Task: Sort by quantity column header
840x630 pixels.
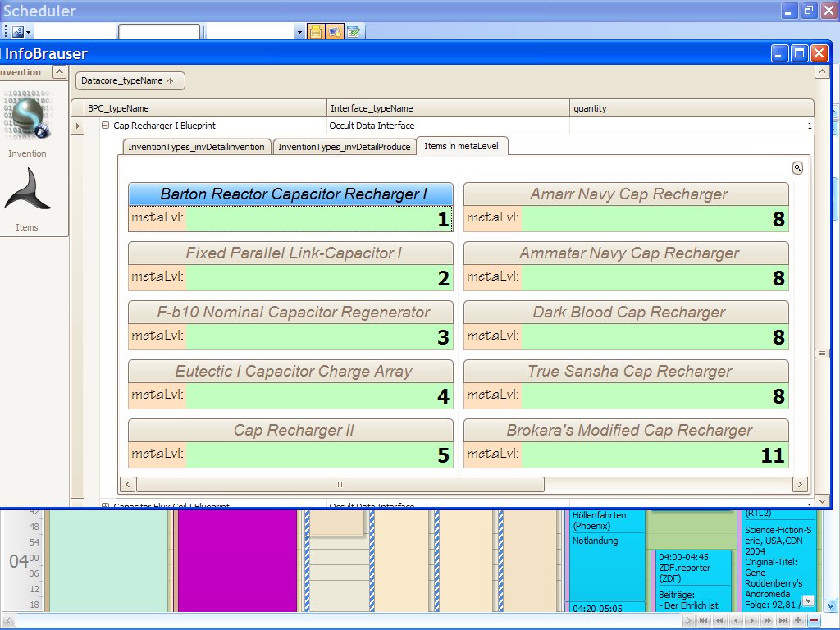Action: coord(692,108)
